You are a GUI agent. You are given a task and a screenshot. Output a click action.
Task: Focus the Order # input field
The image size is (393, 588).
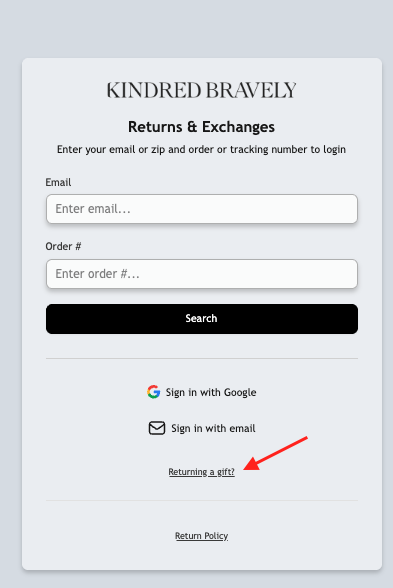(x=202, y=274)
